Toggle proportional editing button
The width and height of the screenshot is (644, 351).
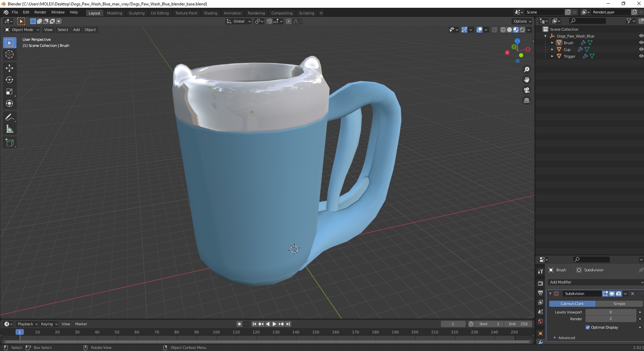(289, 21)
